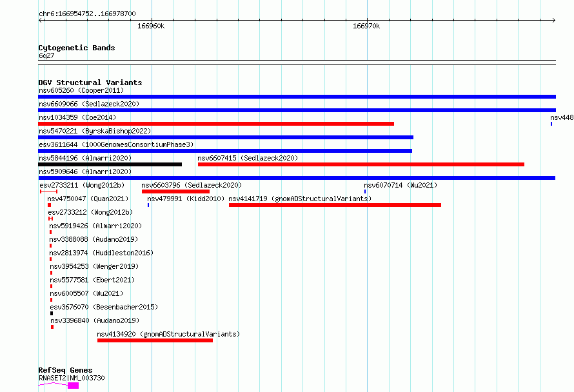Open esv3676070 (Besenbacher2015) label

tap(104, 307)
